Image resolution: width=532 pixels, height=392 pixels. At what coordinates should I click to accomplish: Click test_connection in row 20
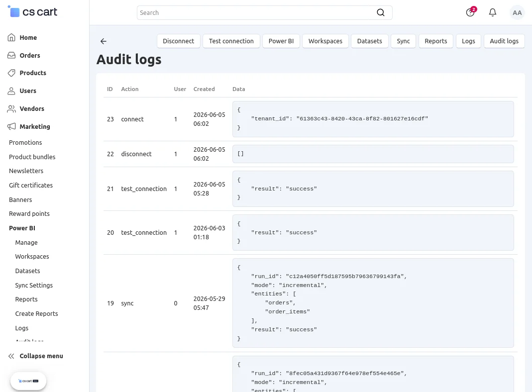coord(144,233)
